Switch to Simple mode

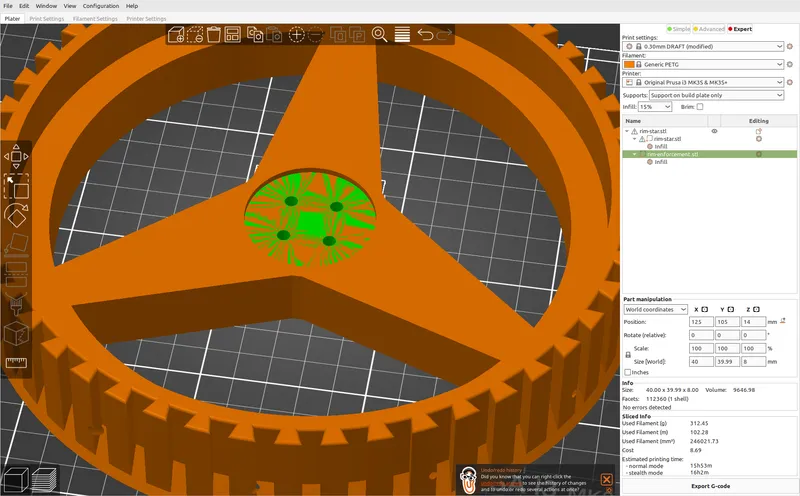679,29
